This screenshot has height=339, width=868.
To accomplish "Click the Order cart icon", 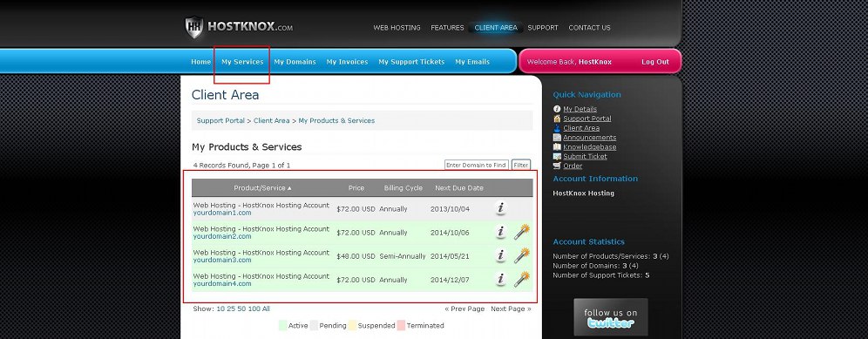I will tap(557, 166).
